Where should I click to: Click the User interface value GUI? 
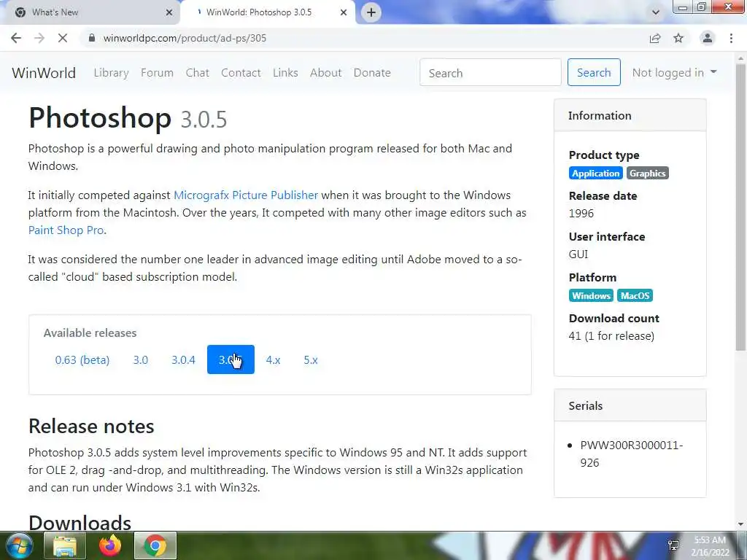(578, 254)
